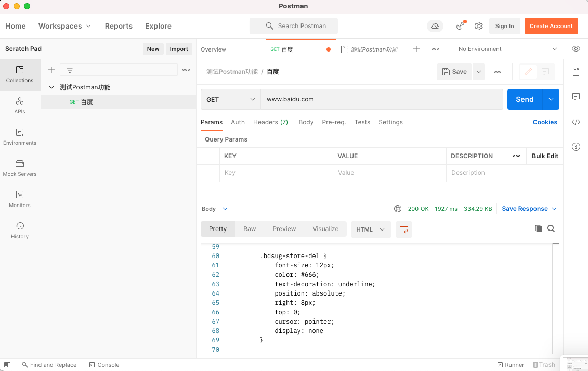
Task: Switch to edit mode pencil icon
Action: click(528, 71)
